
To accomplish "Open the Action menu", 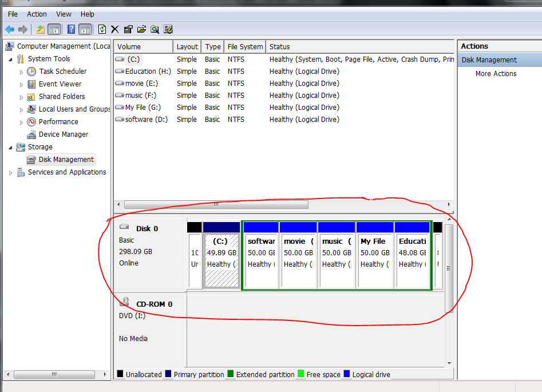I will (36, 14).
